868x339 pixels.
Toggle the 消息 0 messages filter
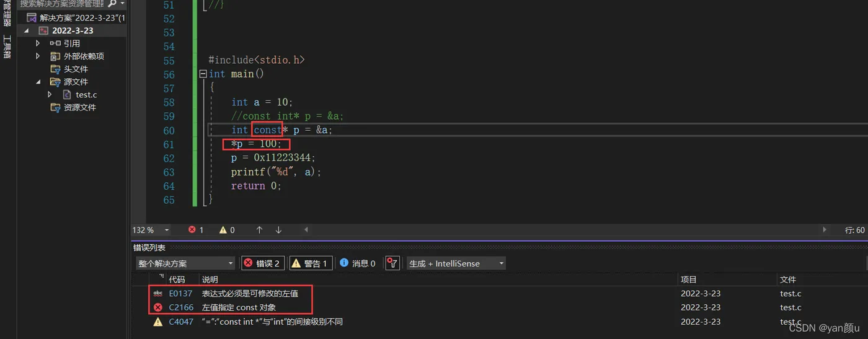(358, 263)
